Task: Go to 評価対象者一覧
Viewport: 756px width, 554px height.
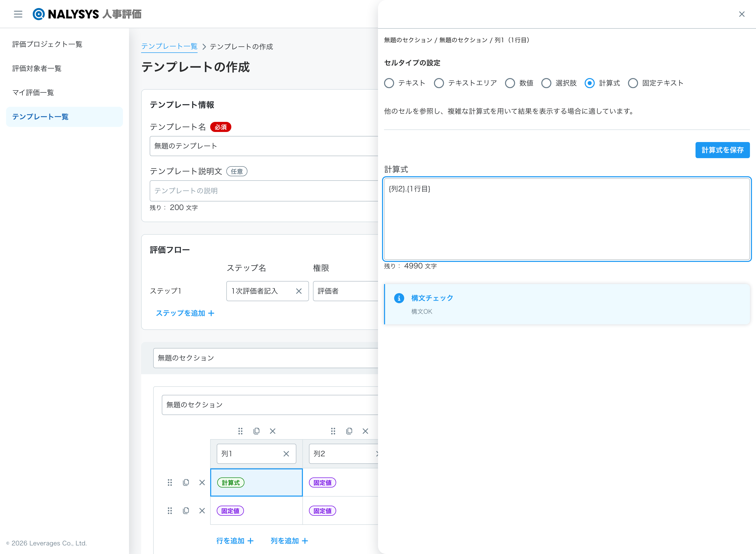Action: (x=65, y=68)
